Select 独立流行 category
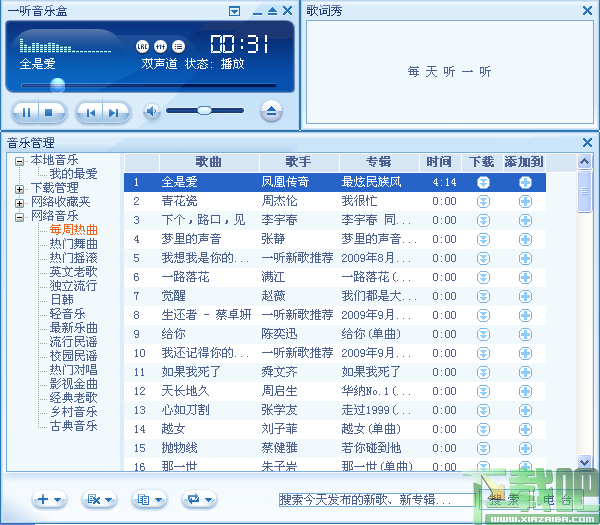 click(73, 285)
